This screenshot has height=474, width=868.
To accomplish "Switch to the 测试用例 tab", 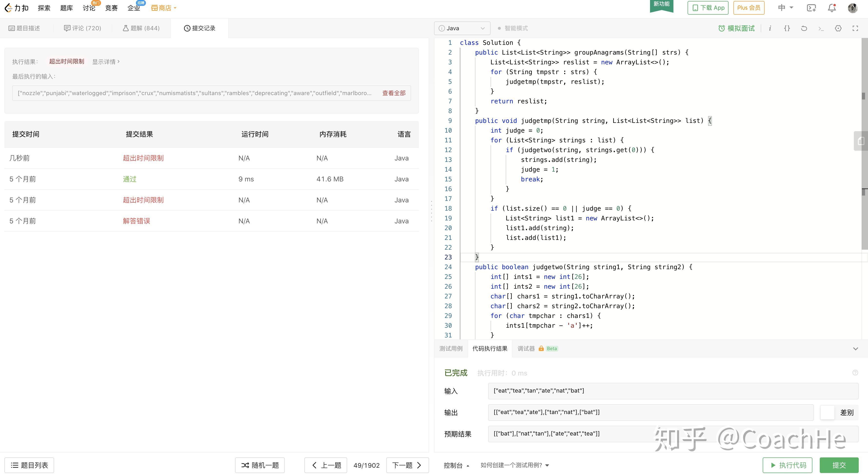I will [x=451, y=349].
